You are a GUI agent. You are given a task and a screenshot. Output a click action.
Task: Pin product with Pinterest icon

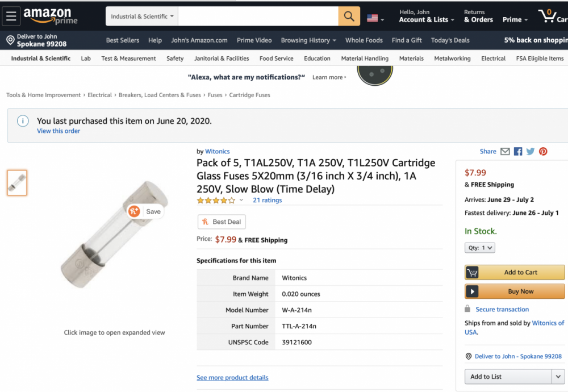pyautogui.click(x=543, y=152)
